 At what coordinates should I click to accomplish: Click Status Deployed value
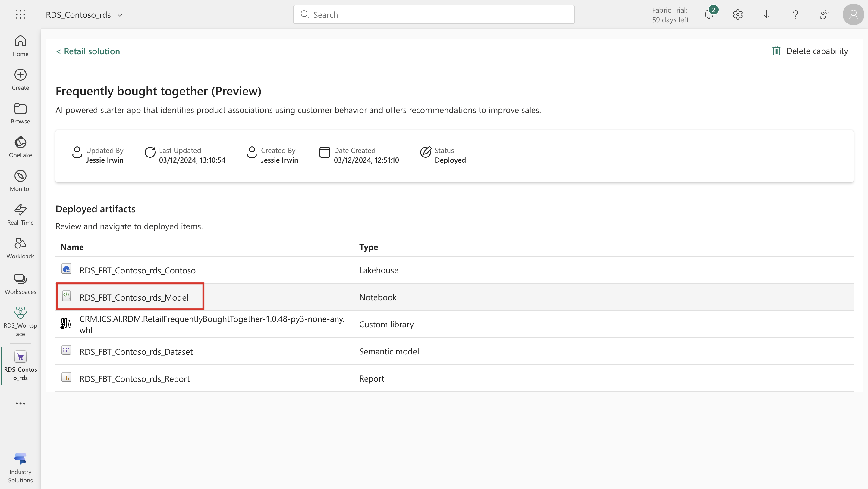(x=450, y=160)
